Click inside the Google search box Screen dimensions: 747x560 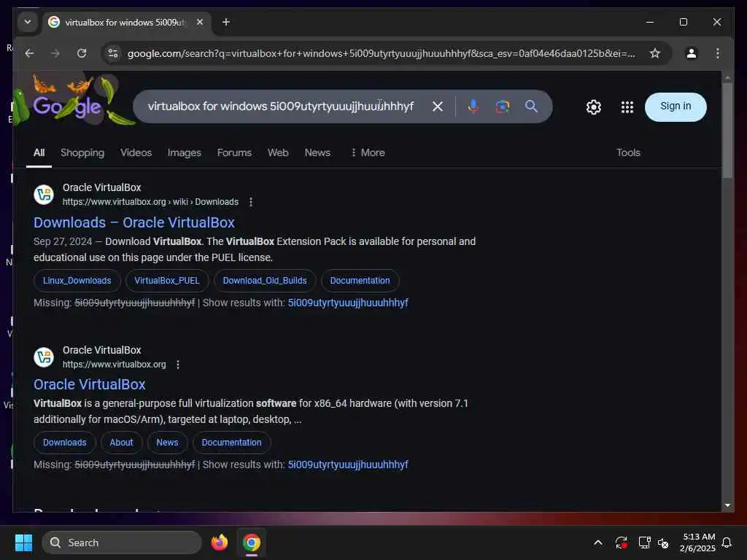pos(281,106)
